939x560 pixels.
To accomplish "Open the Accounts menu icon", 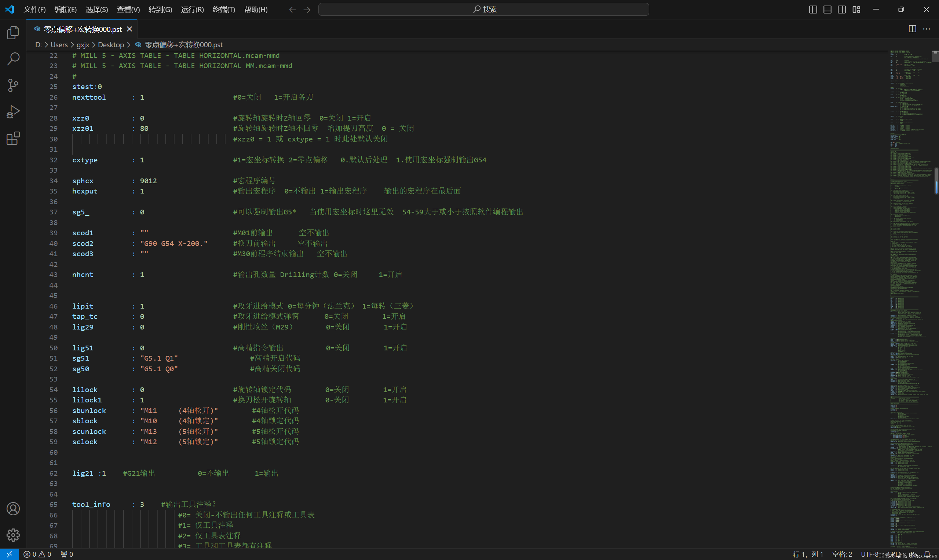I will pos(13,509).
